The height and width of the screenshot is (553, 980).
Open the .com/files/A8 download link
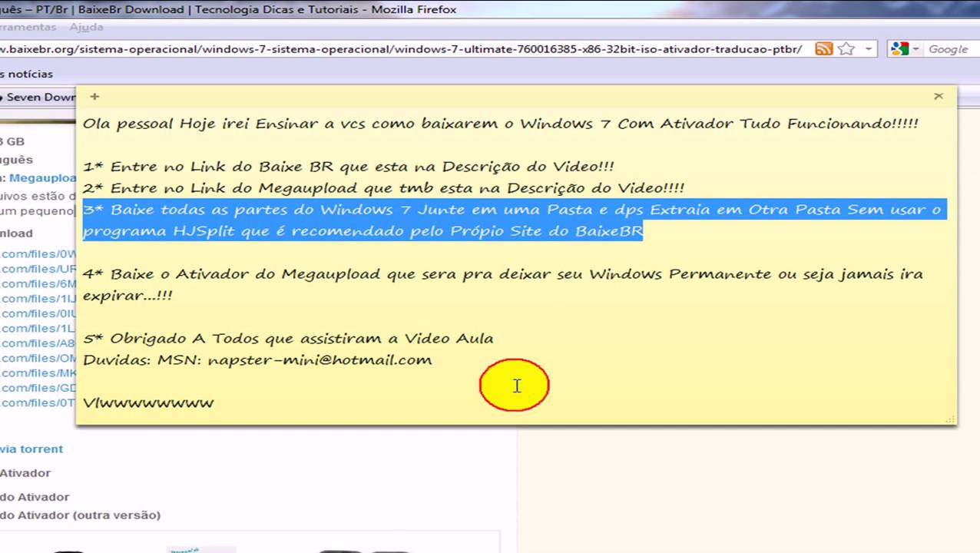(x=38, y=343)
